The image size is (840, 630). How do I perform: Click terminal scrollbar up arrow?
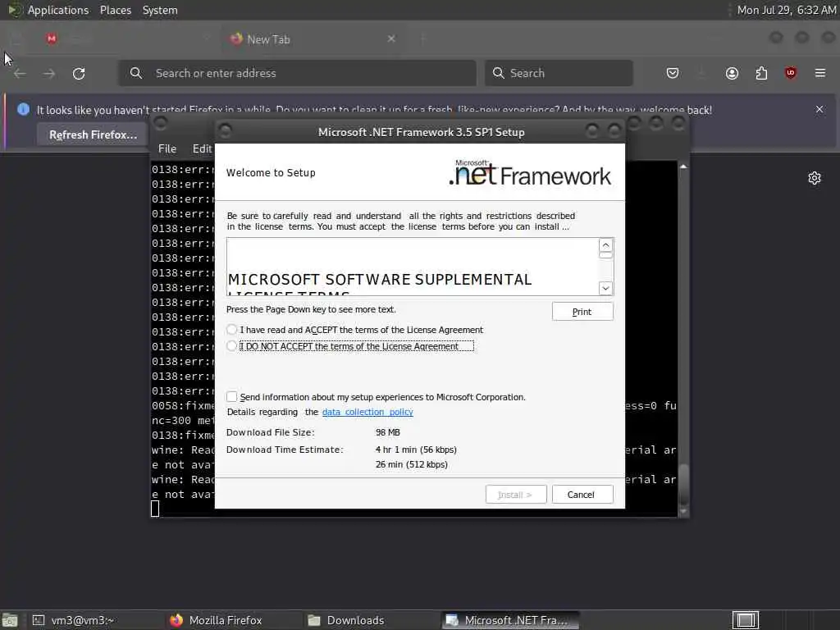click(x=683, y=167)
